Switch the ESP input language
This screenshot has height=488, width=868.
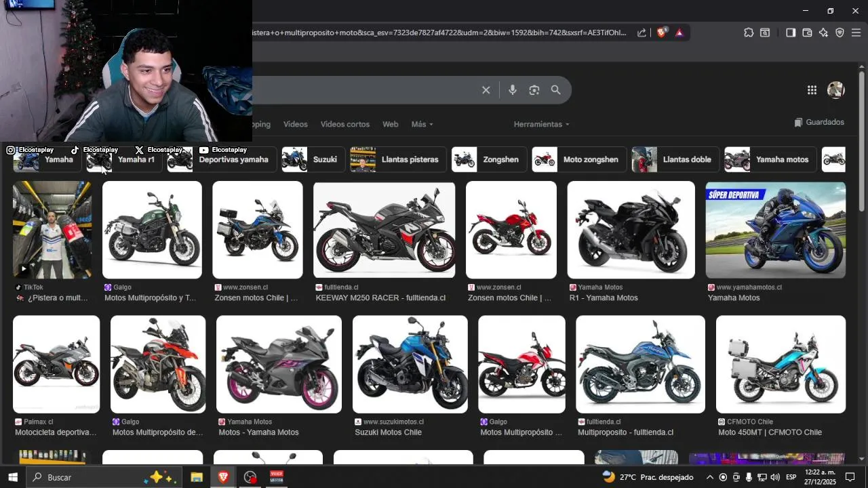click(791, 477)
